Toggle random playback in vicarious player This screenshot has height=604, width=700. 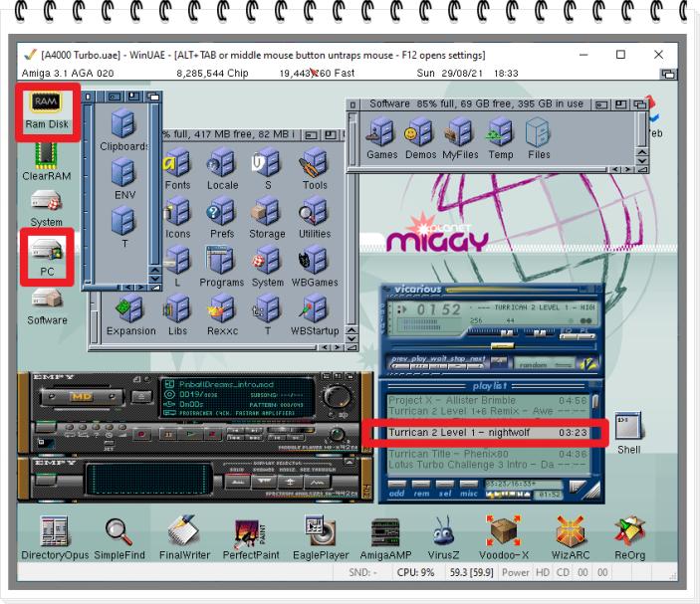(544, 364)
